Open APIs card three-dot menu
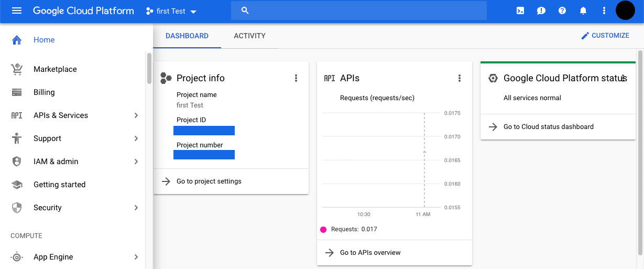This screenshot has width=644, height=269. [460, 78]
